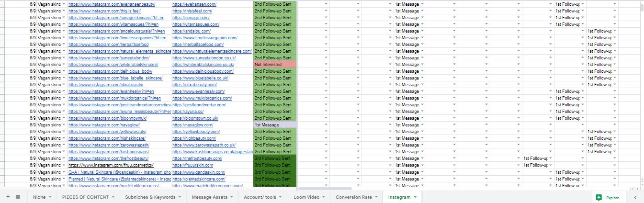Open 1st Follow-up dropdown in andalounaturals row
Viewport: 644px width, 203px height.
[614, 31]
